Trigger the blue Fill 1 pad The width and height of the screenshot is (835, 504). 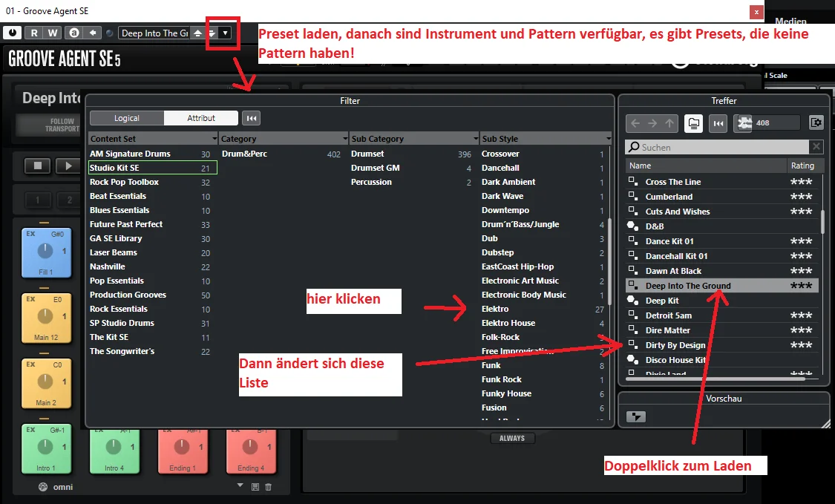click(46, 253)
